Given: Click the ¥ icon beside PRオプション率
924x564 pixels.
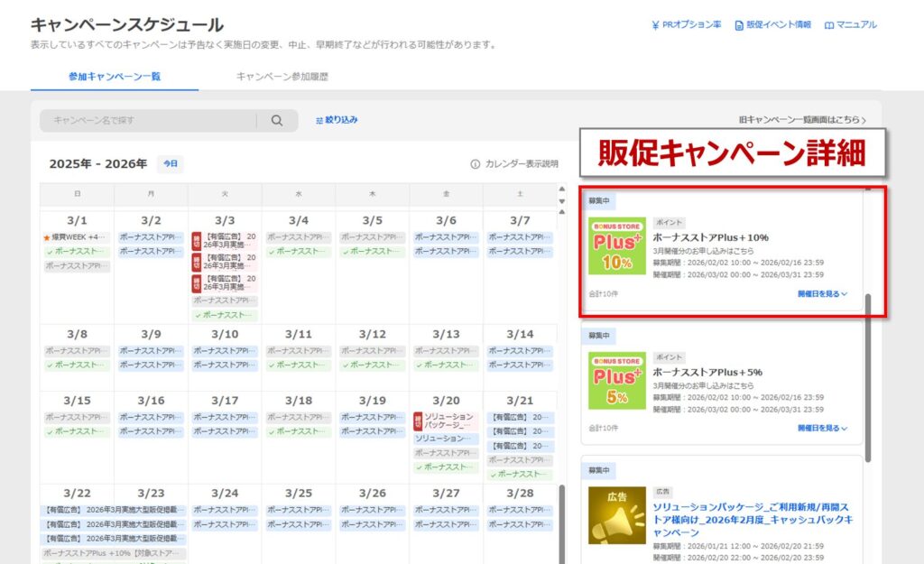Looking at the screenshot, I should pos(656,24).
